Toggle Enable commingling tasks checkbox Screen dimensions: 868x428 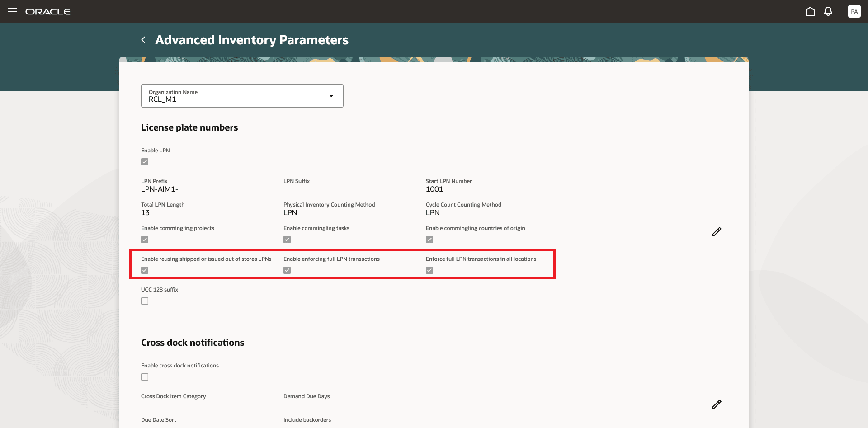click(287, 240)
